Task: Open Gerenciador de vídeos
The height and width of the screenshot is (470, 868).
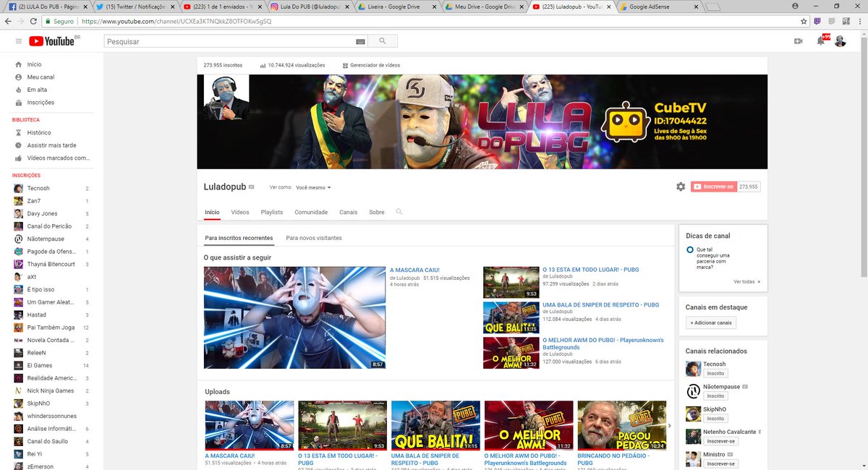Action: pos(370,65)
